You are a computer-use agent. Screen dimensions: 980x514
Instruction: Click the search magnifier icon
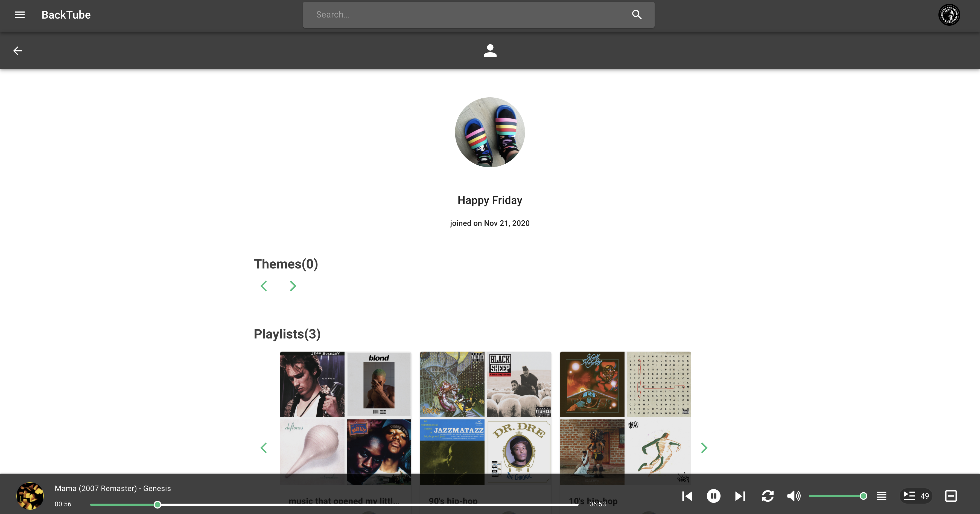(637, 15)
